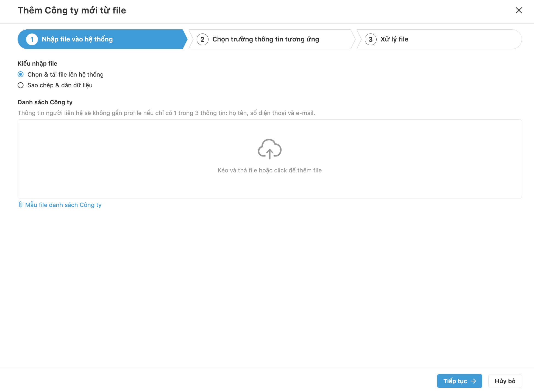Screen dimensions: 534x392
Task: Select the 'Sao chép & dán dữ liệu' radio
Action: tap(21, 85)
